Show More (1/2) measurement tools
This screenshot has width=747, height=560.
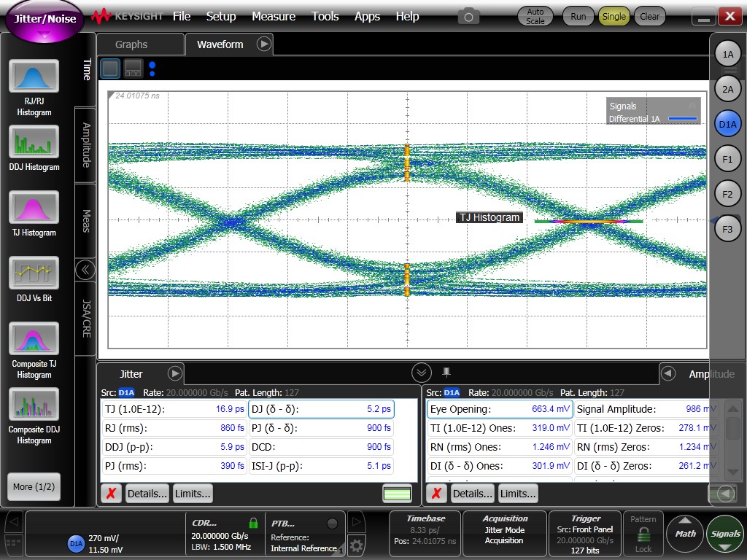coord(34,486)
